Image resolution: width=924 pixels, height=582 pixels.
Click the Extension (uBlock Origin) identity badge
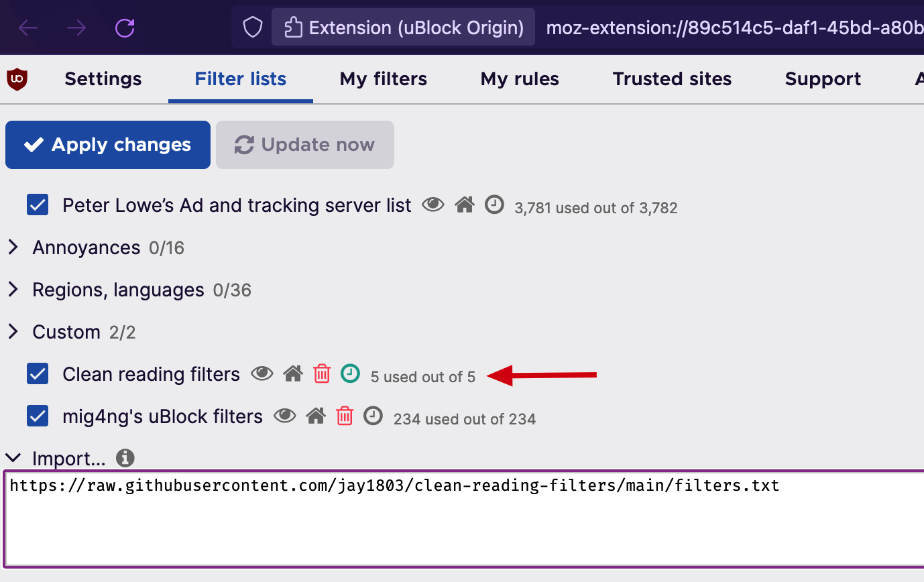(x=403, y=27)
